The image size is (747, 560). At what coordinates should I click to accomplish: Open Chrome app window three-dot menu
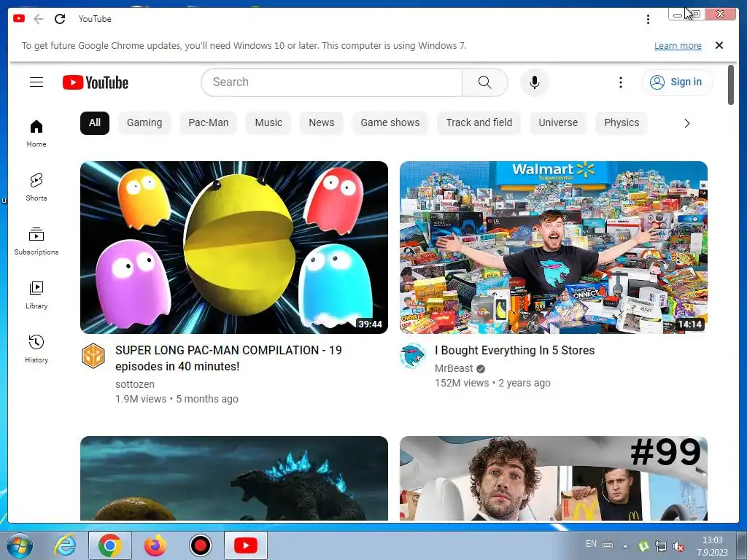pos(648,19)
